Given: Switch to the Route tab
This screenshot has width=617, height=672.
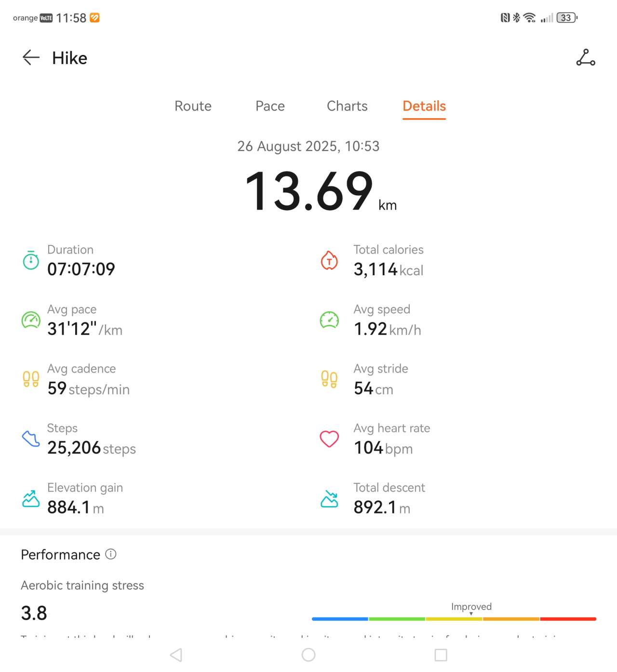Looking at the screenshot, I should pos(193,106).
